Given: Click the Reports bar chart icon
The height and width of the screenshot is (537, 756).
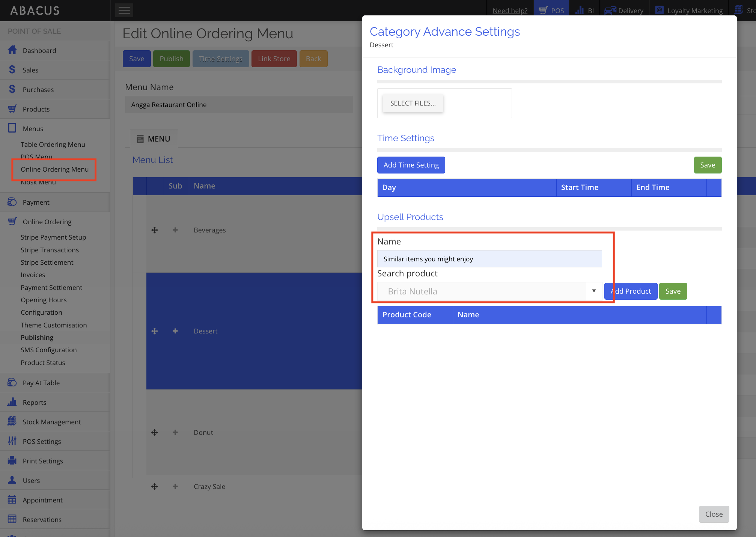Looking at the screenshot, I should pos(12,402).
